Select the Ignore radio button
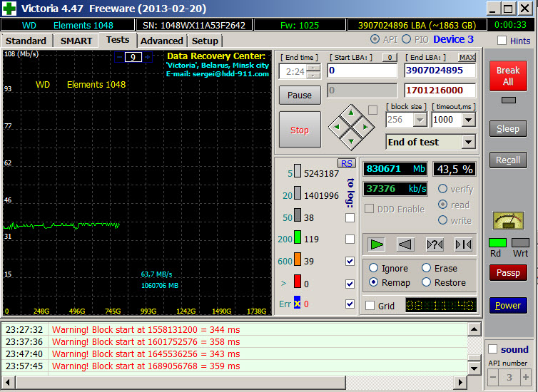 [x=373, y=269]
